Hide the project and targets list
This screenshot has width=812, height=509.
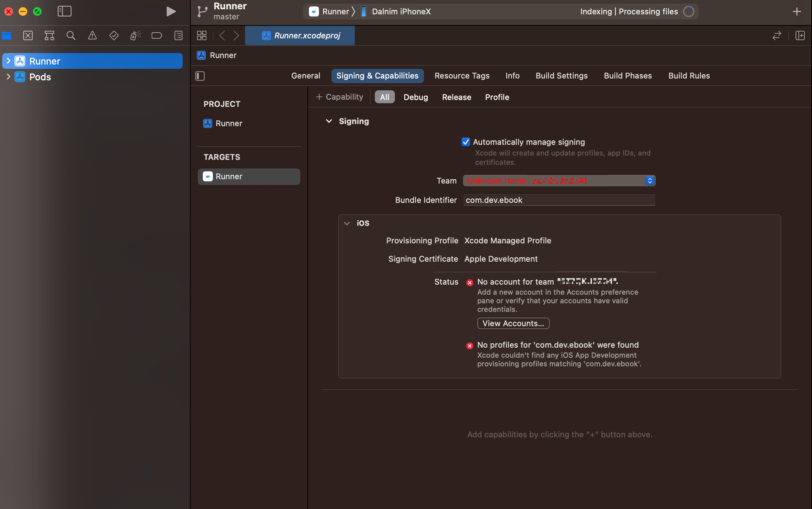tap(200, 76)
